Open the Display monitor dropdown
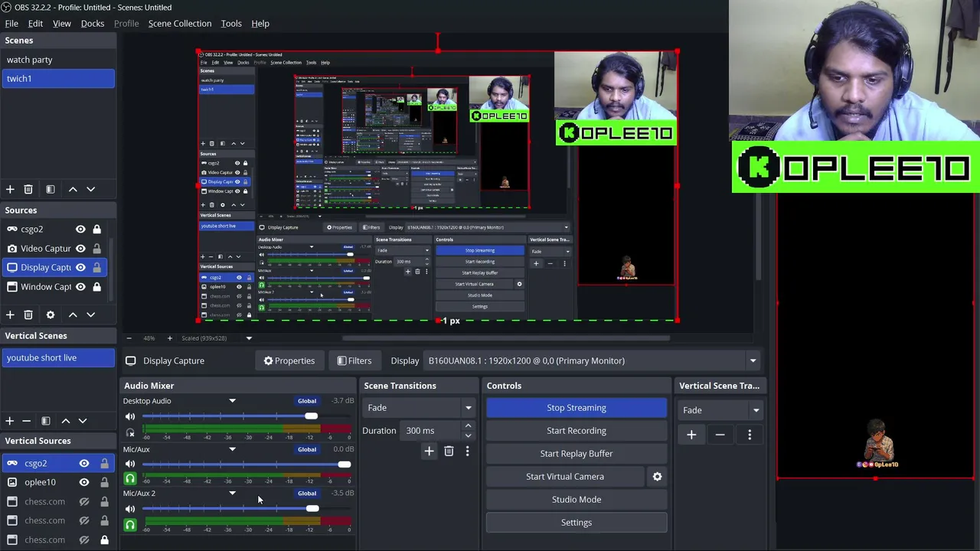980x551 pixels. [592, 360]
